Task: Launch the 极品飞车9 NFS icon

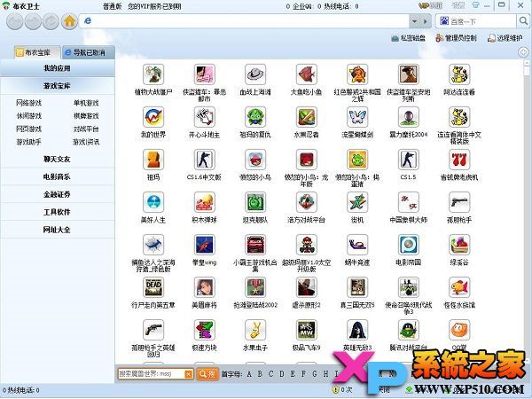Action: (307, 330)
